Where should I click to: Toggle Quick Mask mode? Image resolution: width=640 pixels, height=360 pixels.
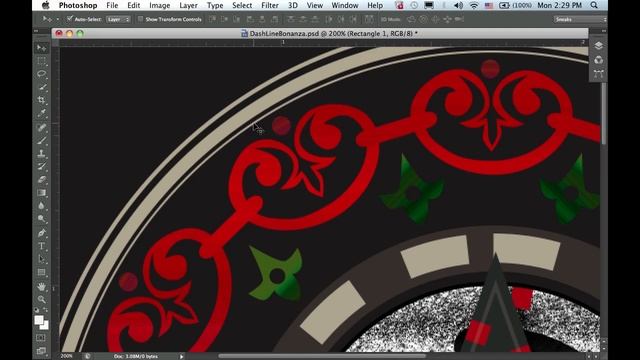(41, 338)
